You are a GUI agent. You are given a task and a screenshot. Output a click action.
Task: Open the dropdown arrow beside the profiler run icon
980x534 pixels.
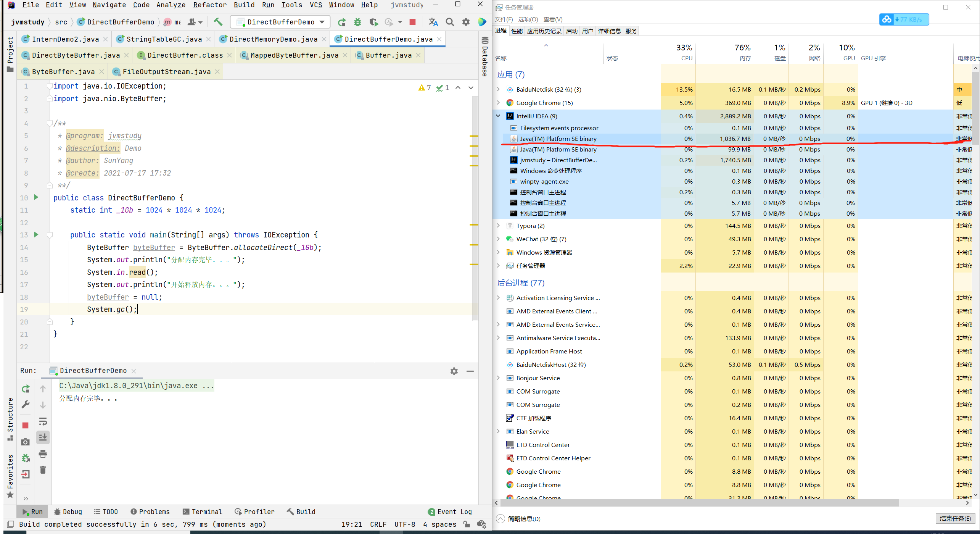(x=400, y=22)
